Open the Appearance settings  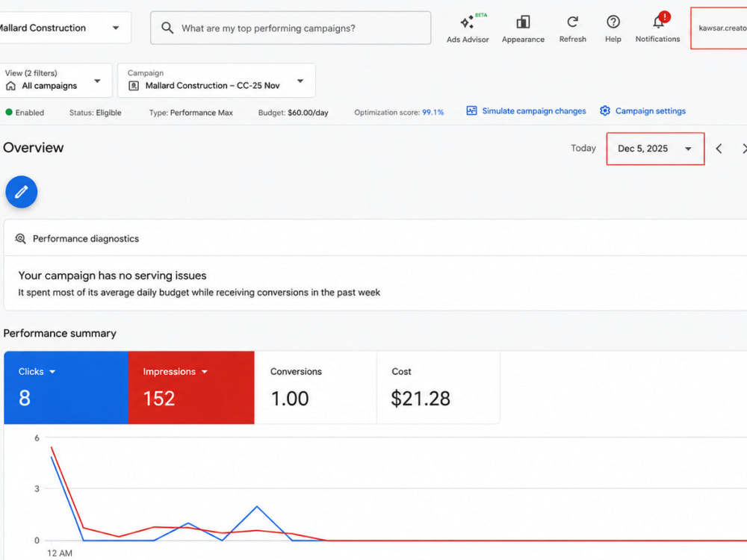click(523, 28)
